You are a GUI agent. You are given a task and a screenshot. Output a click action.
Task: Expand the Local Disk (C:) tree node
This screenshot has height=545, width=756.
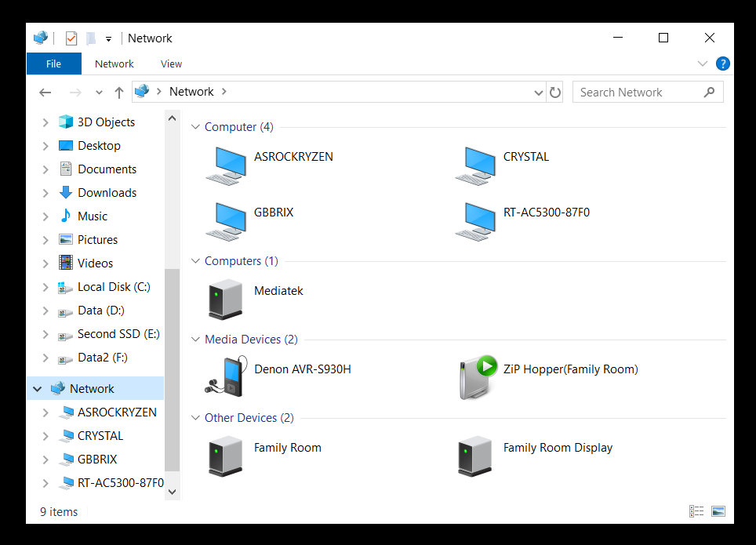45,287
